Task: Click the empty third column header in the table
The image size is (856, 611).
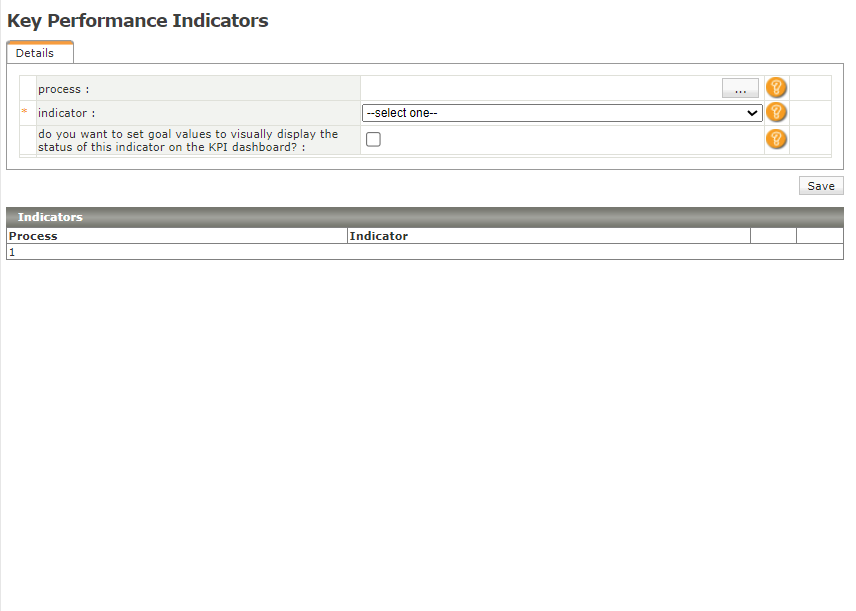Action: tap(773, 236)
